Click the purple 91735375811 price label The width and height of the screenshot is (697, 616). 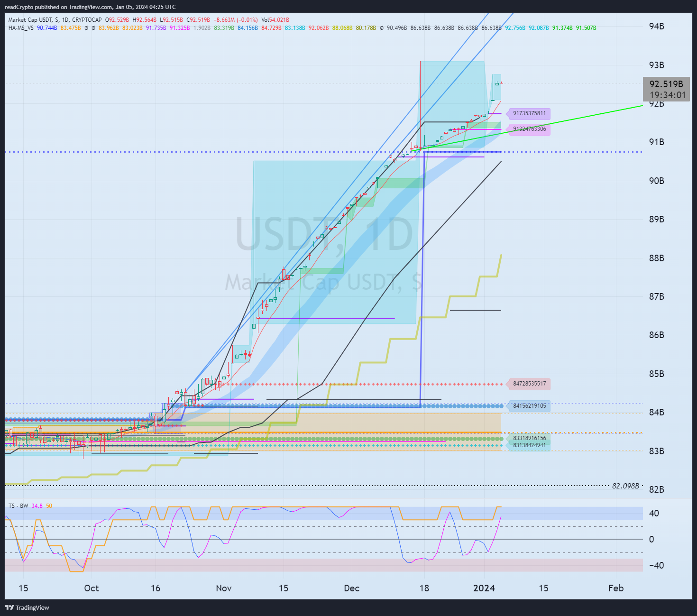[x=529, y=113]
